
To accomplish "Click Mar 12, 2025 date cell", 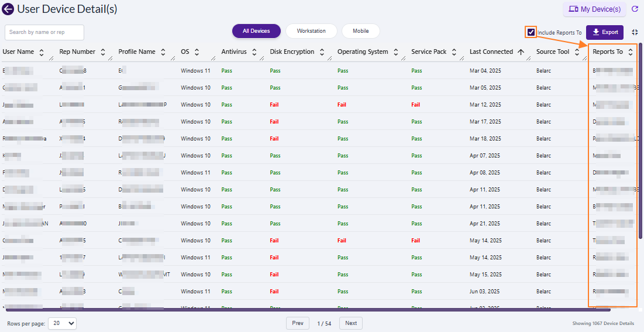I will [485, 104].
